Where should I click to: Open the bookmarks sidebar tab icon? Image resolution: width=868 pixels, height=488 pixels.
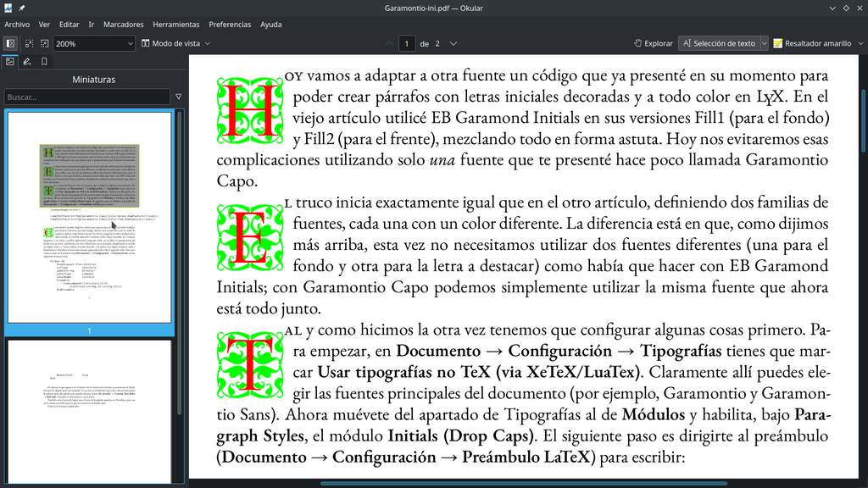[x=44, y=62]
